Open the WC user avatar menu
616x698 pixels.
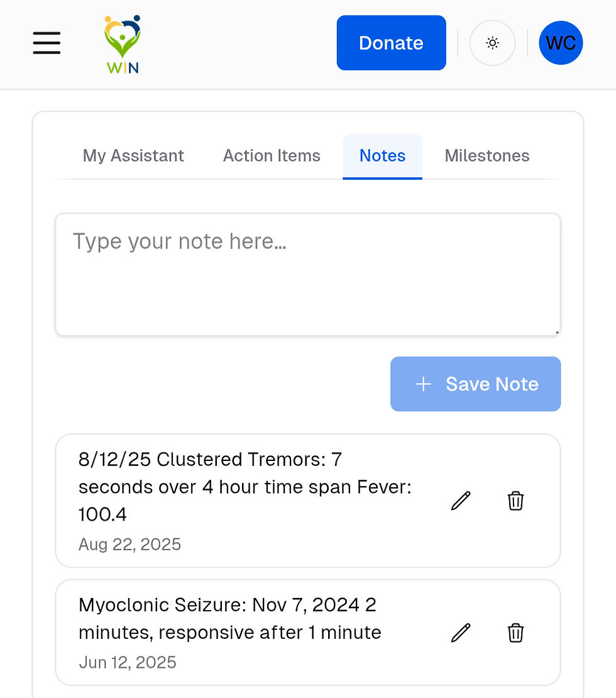point(561,43)
